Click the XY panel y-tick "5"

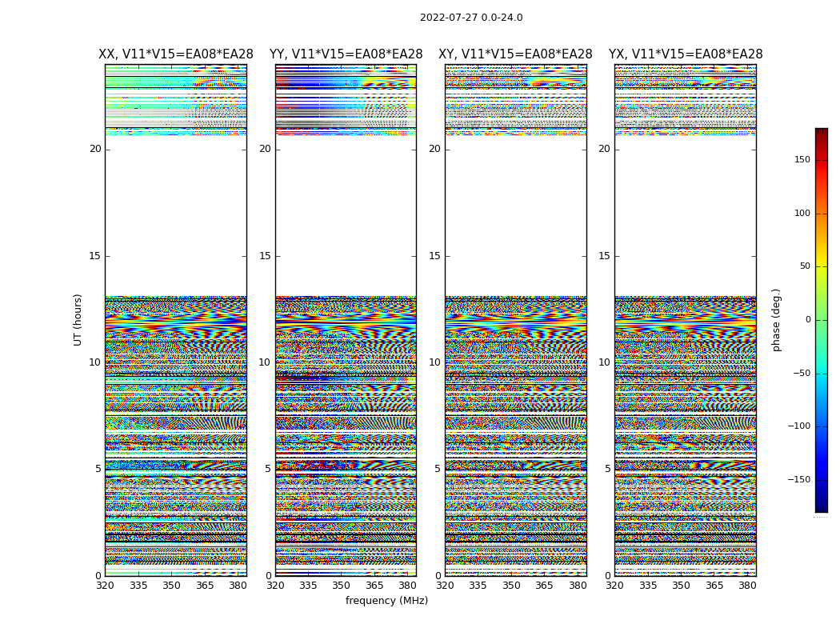click(438, 469)
